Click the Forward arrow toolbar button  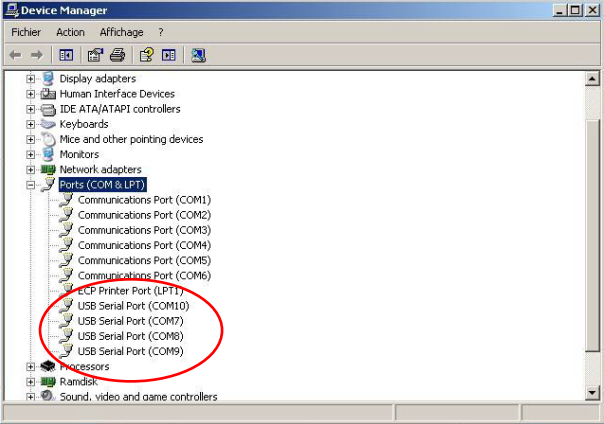coord(37,55)
